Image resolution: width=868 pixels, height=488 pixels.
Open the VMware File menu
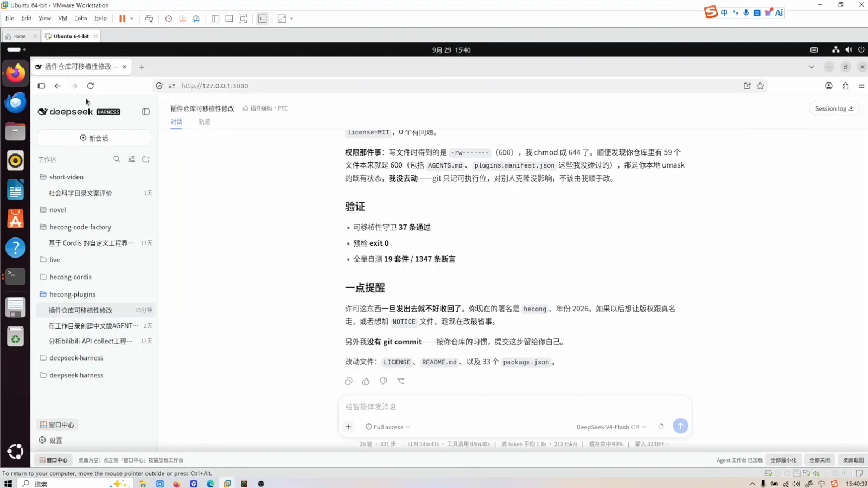click(x=10, y=18)
